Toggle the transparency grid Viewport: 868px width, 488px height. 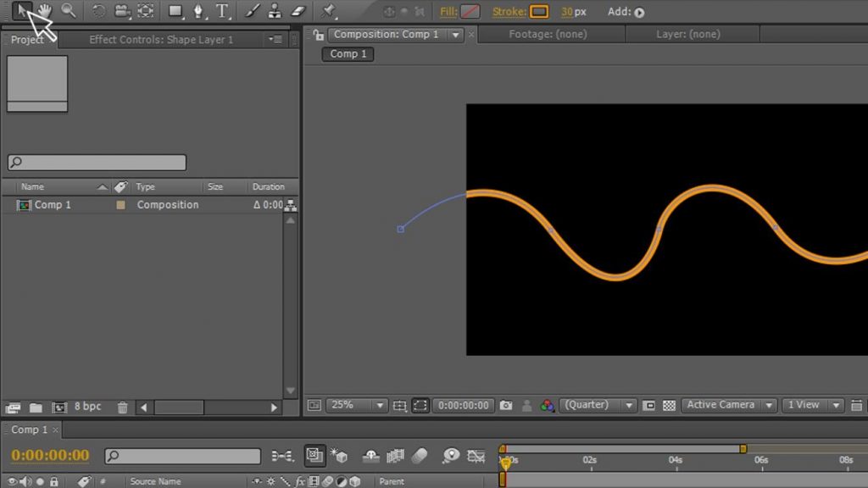(669, 405)
